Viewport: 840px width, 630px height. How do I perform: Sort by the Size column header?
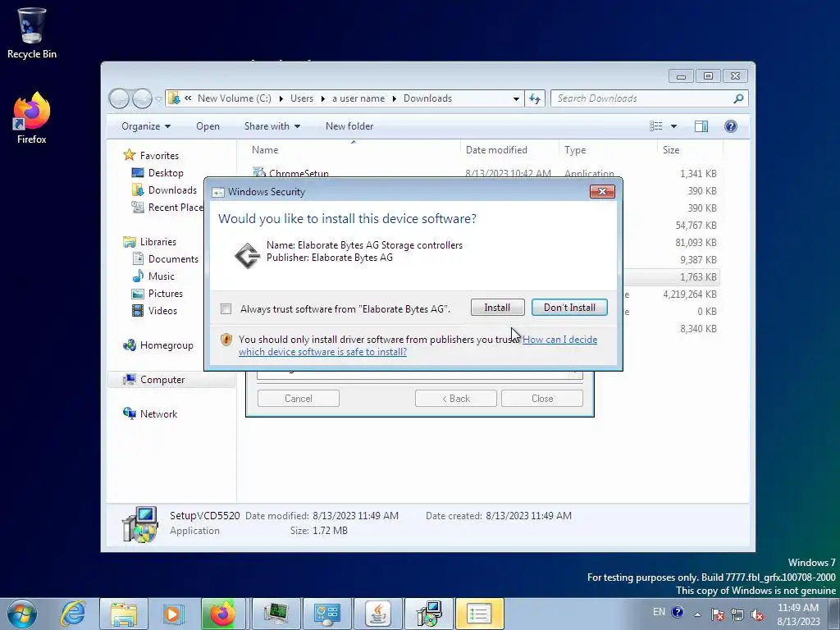click(690, 150)
